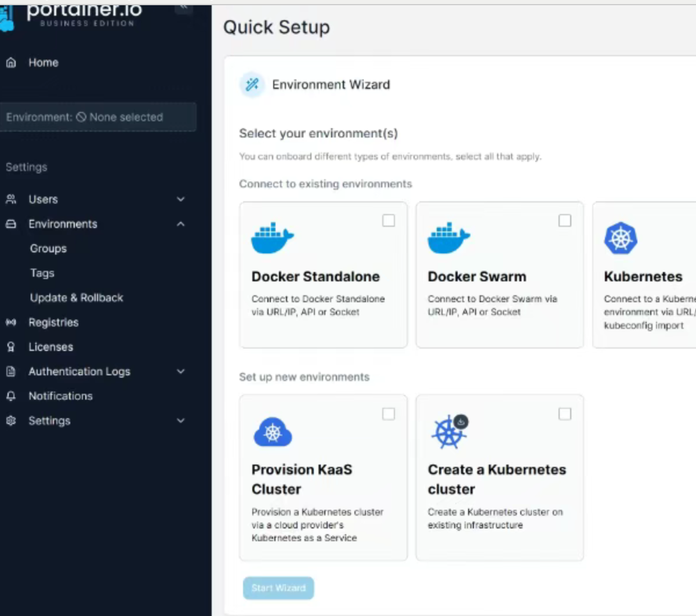The width and height of the screenshot is (696, 616).
Task: Click the Settings gear icon in sidebar
Action: coord(11,421)
